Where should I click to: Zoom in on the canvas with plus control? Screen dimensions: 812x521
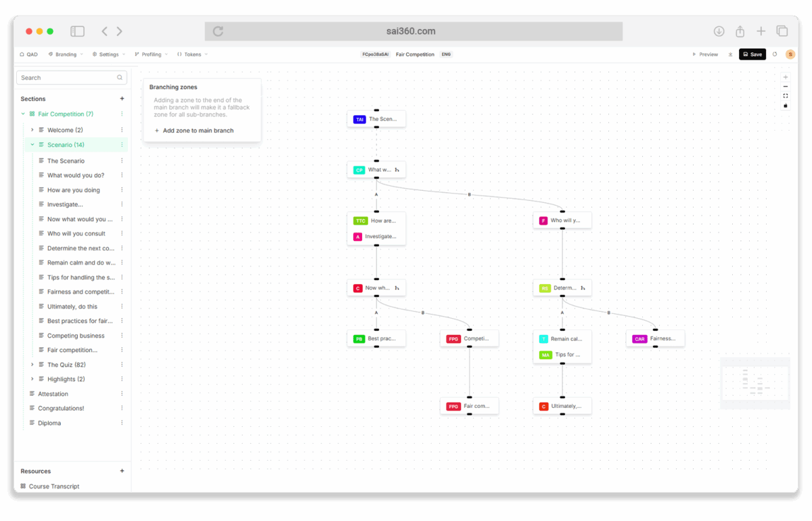pyautogui.click(x=786, y=77)
